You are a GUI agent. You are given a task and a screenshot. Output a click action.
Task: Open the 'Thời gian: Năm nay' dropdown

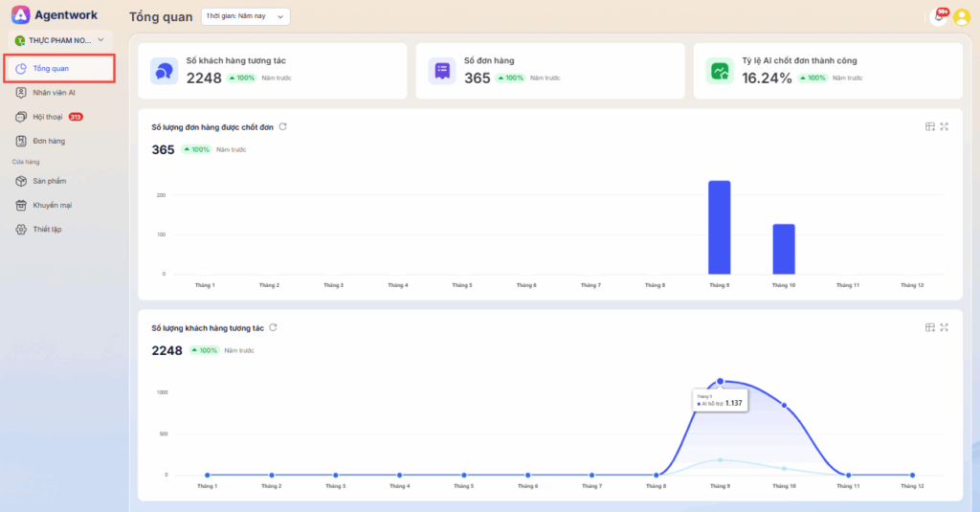[x=246, y=16]
